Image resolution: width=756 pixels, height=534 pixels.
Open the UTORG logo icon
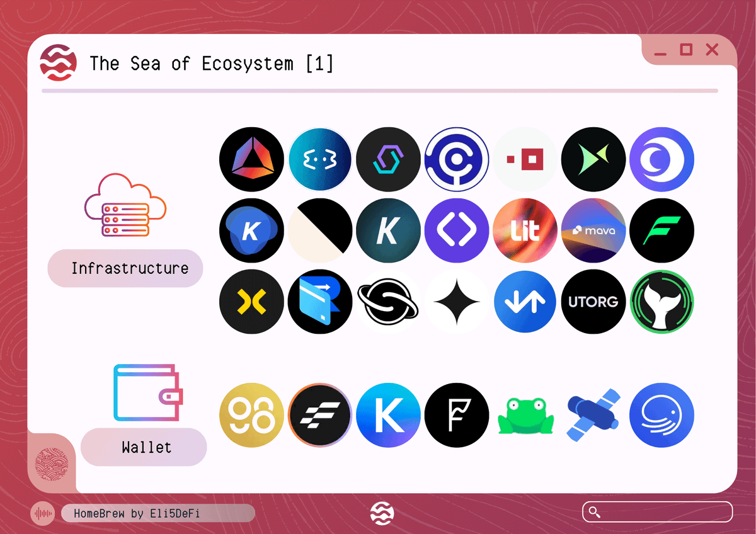click(593, 302)
